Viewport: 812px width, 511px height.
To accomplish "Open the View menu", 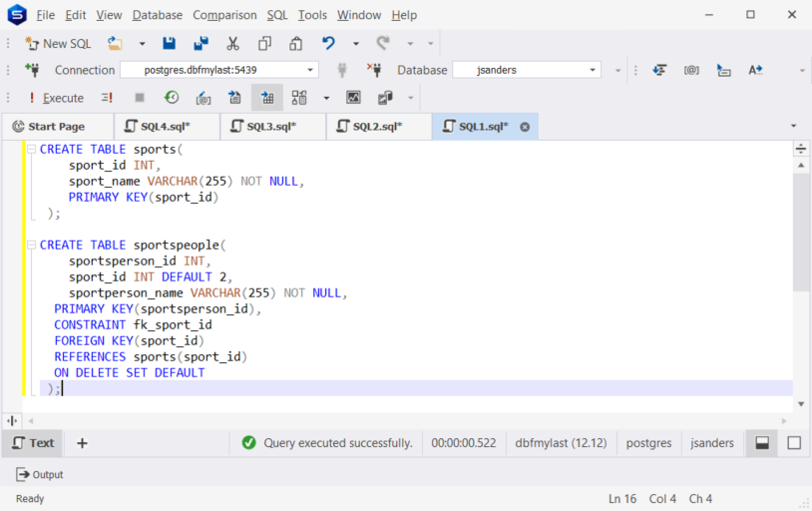I will (109, 15).
